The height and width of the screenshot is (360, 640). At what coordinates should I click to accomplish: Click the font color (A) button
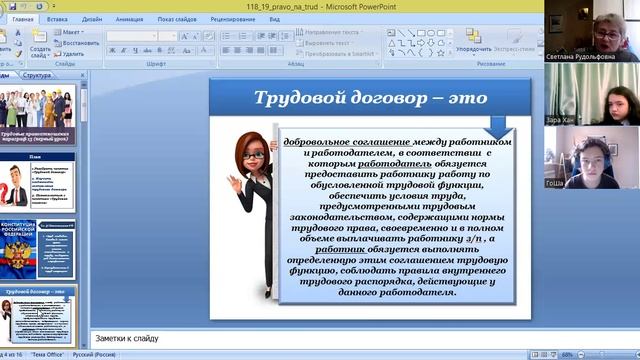[204, 51]
